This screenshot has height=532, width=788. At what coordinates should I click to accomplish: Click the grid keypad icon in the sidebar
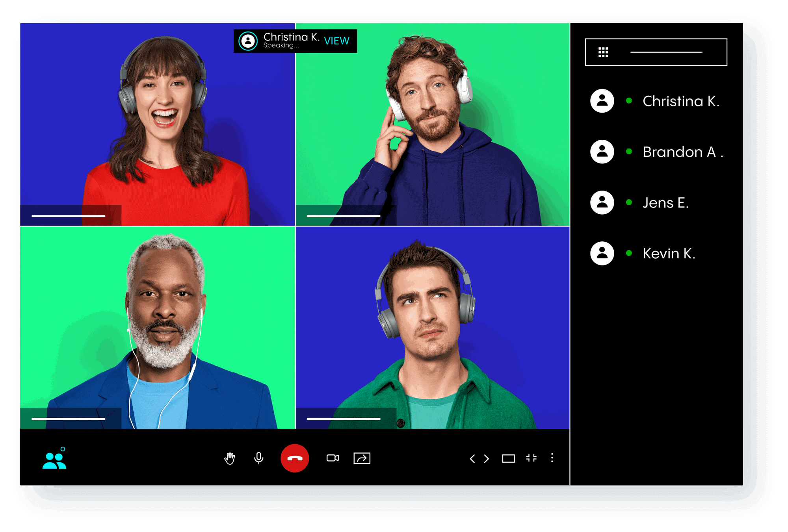[603, 52]
